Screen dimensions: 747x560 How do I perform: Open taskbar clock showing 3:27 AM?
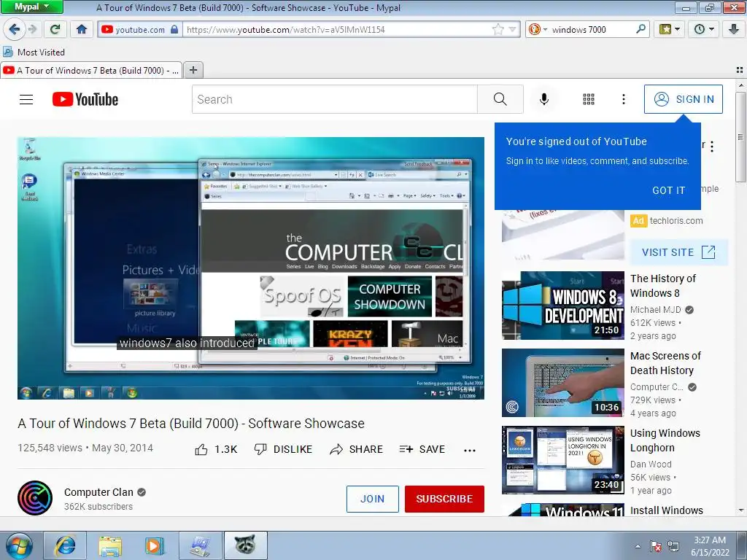click(710, 546)
